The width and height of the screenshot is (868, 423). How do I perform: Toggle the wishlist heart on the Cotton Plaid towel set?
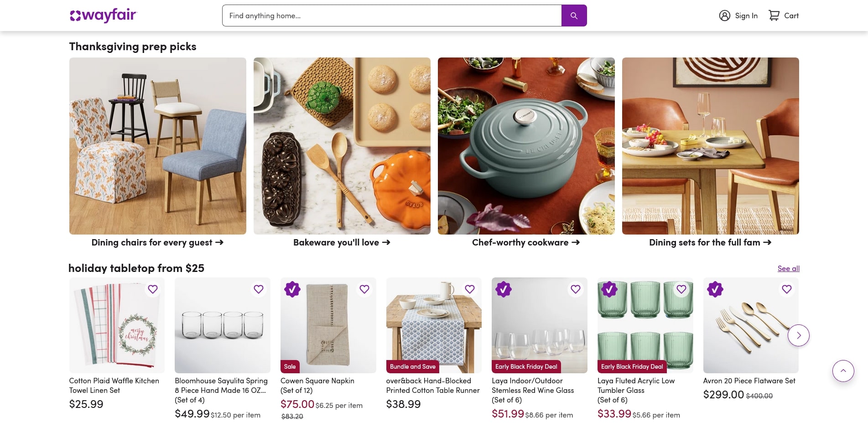152,289
